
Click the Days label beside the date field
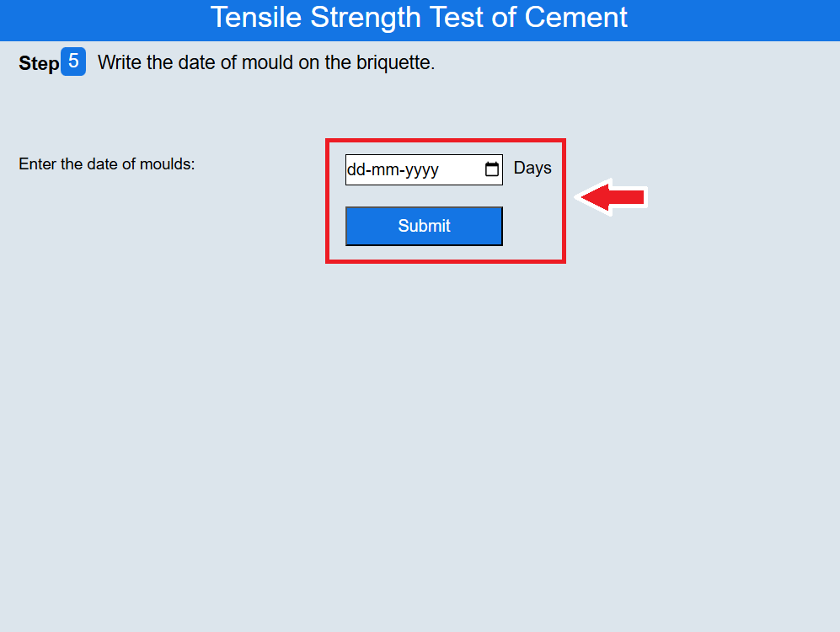click(532, 168)
